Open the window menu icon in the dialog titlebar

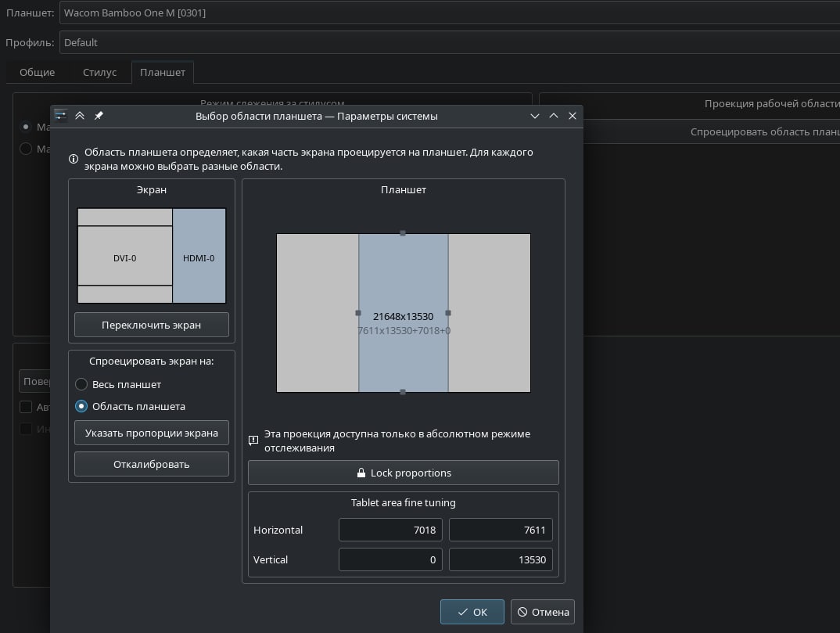click(x=60, y=116)
